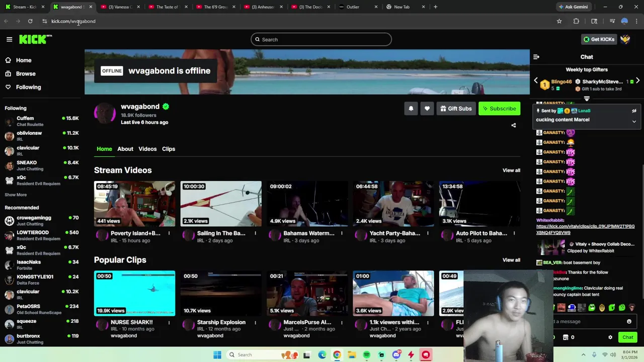
Task: Open options menu for Auto Pilot to Baha... video
Action: 514,233
